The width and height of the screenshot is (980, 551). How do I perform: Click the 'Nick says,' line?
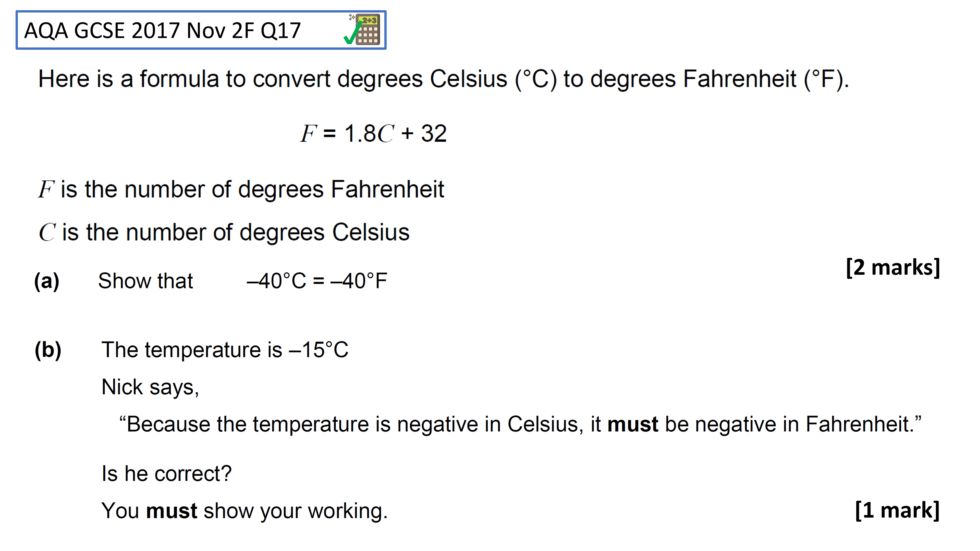(x=150, y=387)
